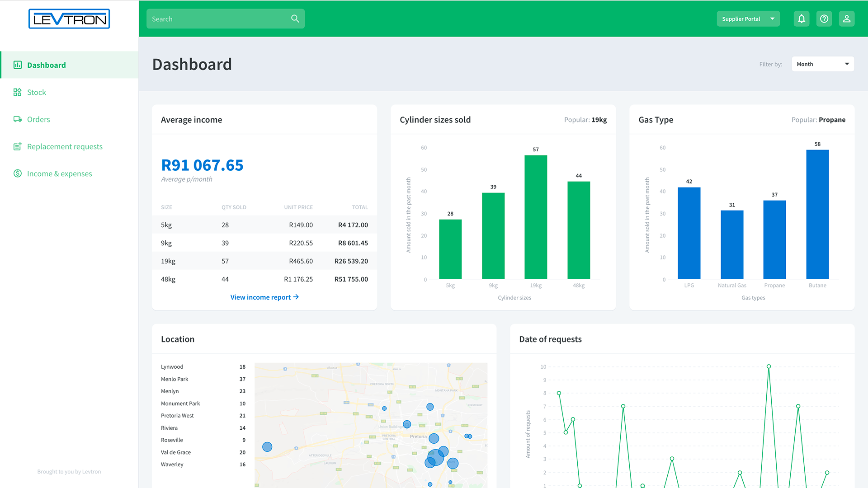
Task: Click the Levtron logo
Action: click(69, 19)
